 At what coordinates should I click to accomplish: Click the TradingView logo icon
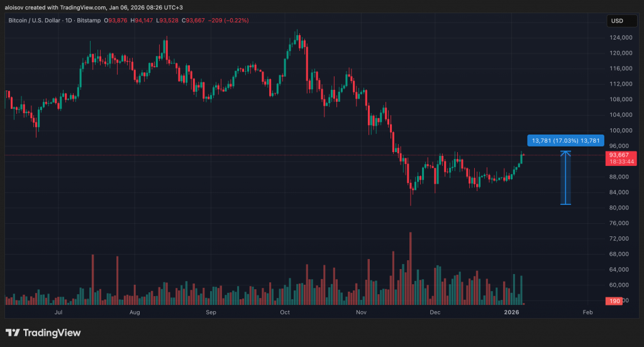(13, 333)
